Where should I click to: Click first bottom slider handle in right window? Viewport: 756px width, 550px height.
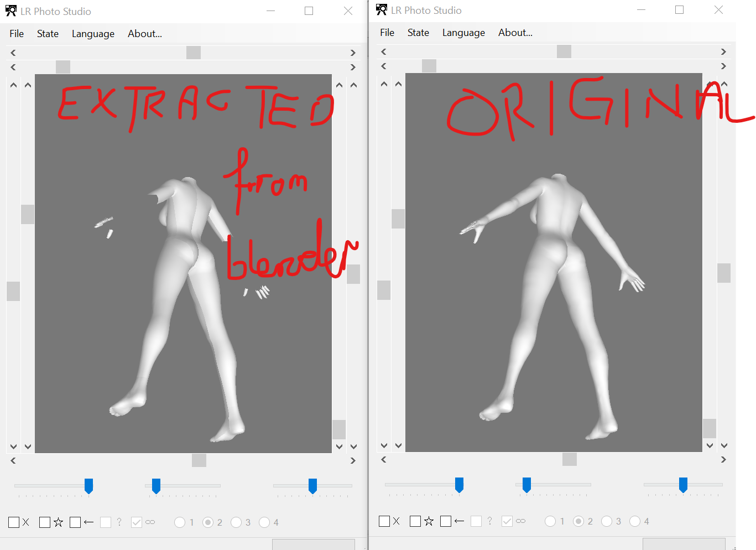(x=459, y=485)
